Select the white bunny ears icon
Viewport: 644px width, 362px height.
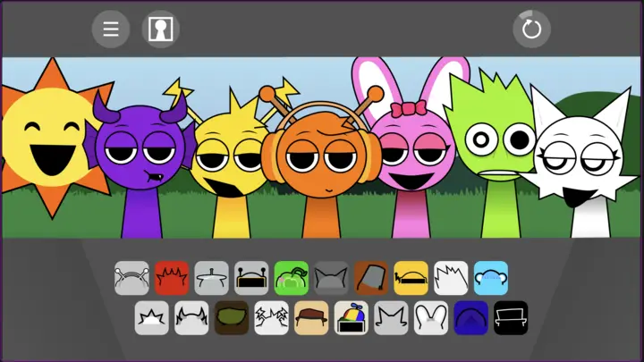point(430,317)
